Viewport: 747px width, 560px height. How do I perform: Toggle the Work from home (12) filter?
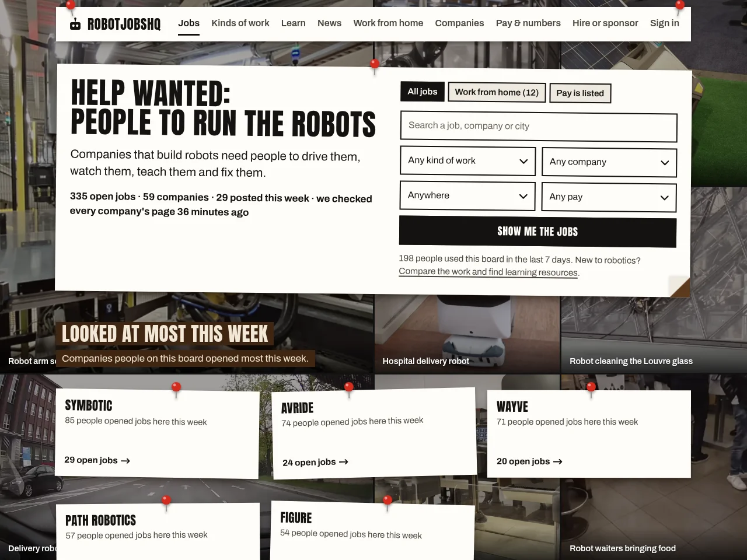point(497,92)
